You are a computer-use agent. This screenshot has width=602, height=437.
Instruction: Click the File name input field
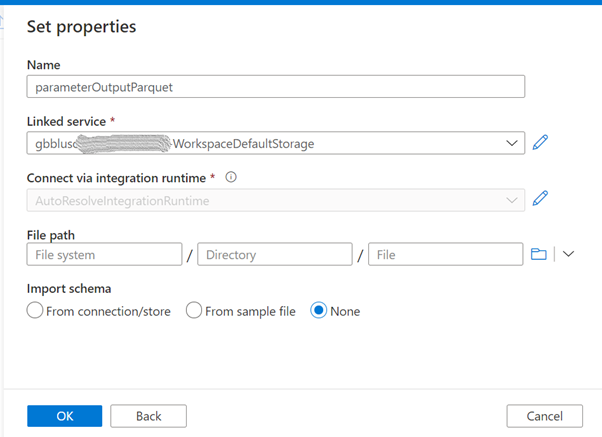[446, 255]
